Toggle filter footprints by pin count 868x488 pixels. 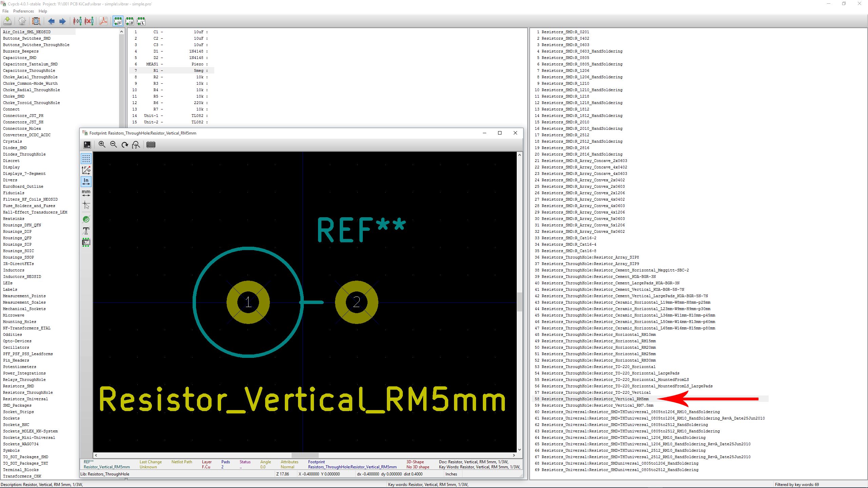tap(130, 21)
